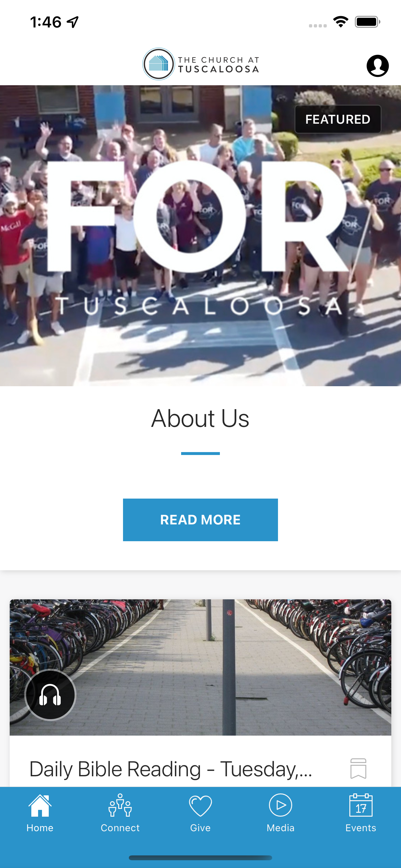Tap the headphones audio icon
Screen dimensions: 401x868
[x=50, y=695]
